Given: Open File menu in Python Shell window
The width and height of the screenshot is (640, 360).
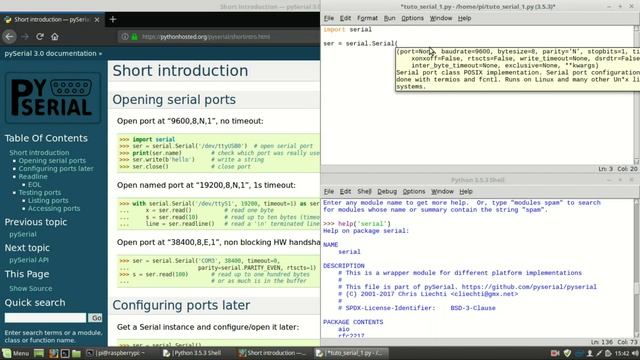Looking at the screenshot, I should 329,191.
